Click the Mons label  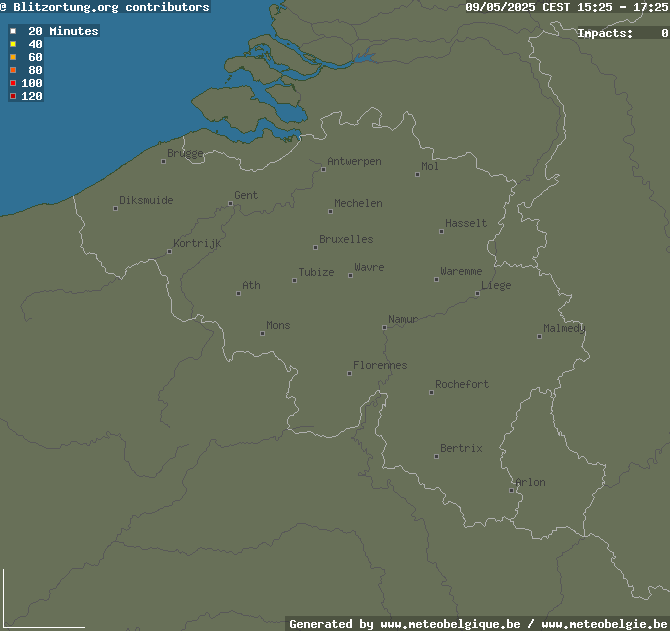(x=278, y=326)
